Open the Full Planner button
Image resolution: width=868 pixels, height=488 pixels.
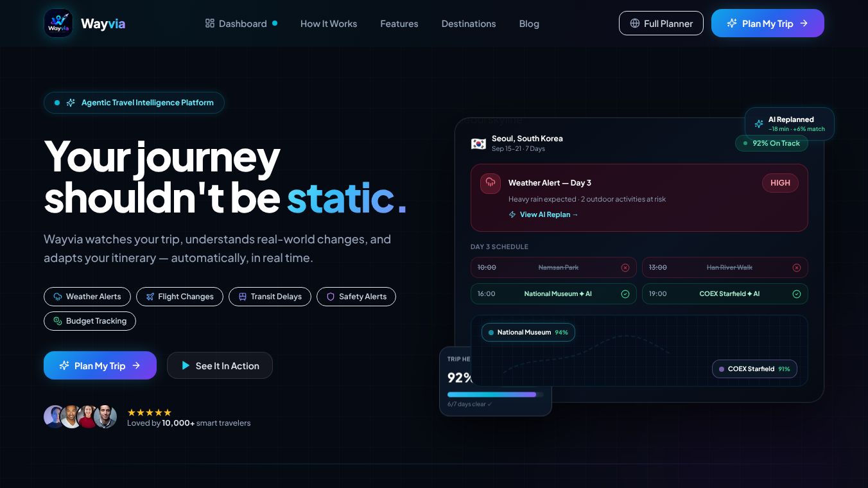pyautogui.click(x=661, y=23)
